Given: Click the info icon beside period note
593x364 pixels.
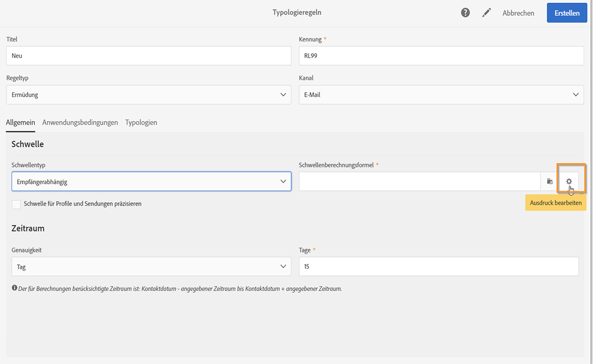Looking at the screenshot, I should pos(14,288).
